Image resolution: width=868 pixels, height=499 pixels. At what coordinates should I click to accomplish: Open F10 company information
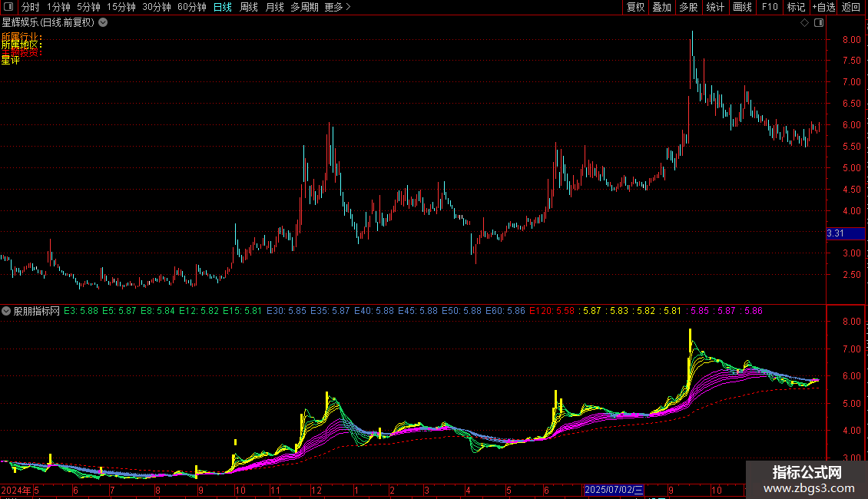pyautogui.click(x=770, y=7)
